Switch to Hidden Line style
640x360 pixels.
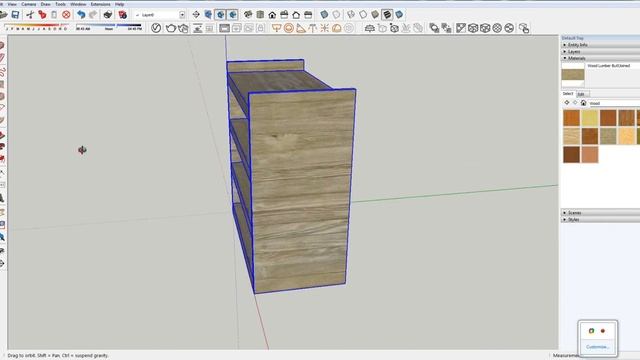[363, 15]
